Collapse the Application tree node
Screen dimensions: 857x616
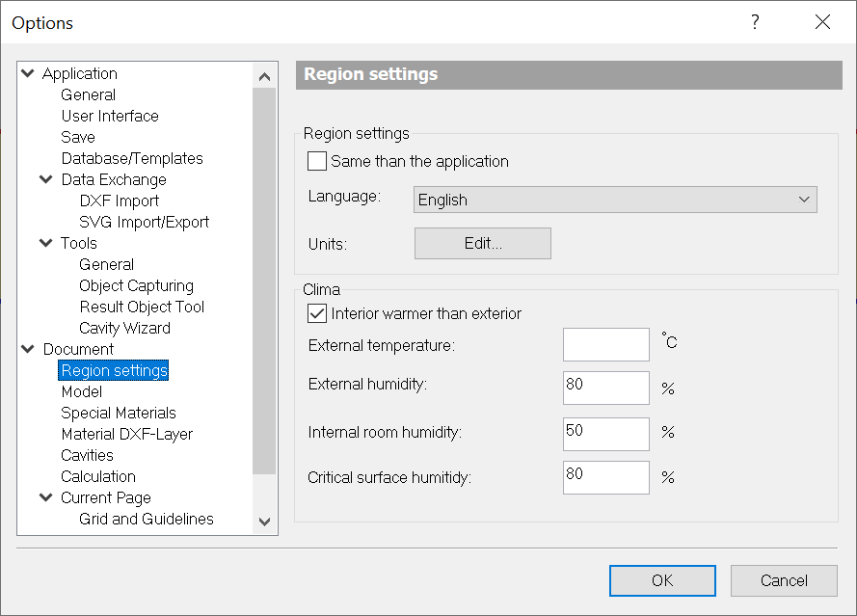(28, 73)
